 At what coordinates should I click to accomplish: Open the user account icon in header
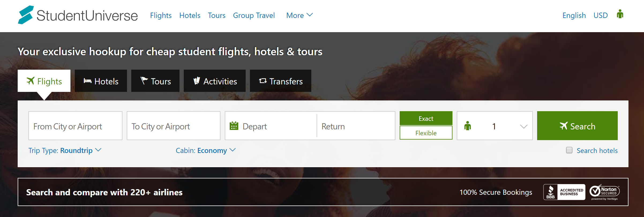click(x=620, y=14)
